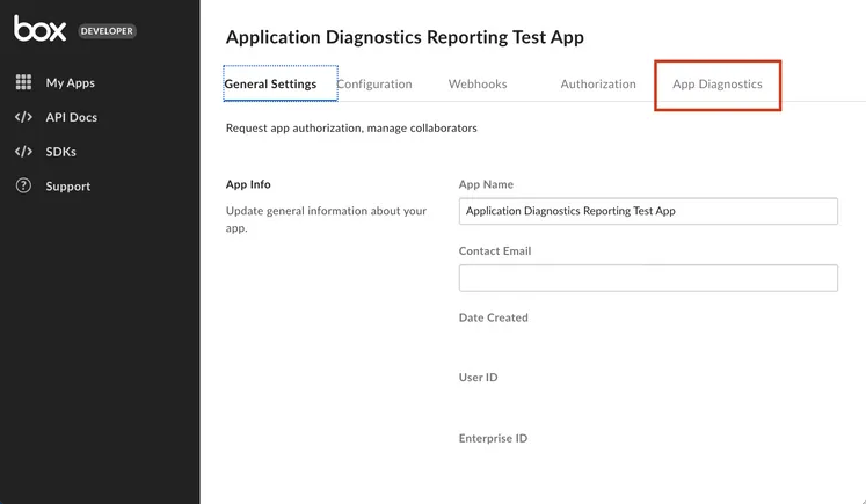
Task: Open the App Diagnostics tab
Action: click(x=717, y=85)
